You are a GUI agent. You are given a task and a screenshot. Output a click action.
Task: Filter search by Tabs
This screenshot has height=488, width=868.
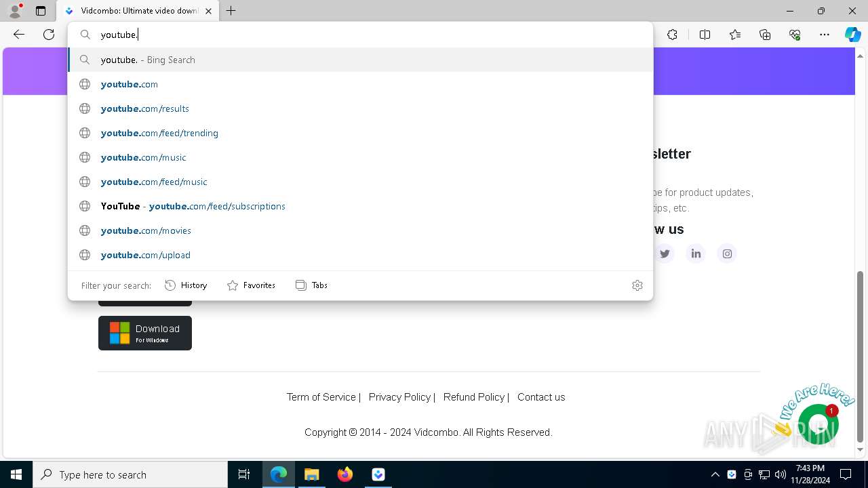311,285
